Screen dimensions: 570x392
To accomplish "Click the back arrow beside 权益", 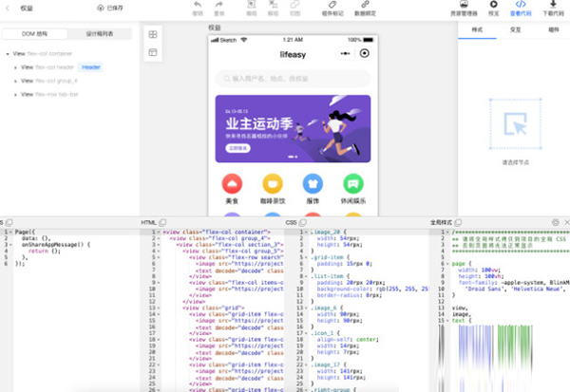I will tap(8, 7).
